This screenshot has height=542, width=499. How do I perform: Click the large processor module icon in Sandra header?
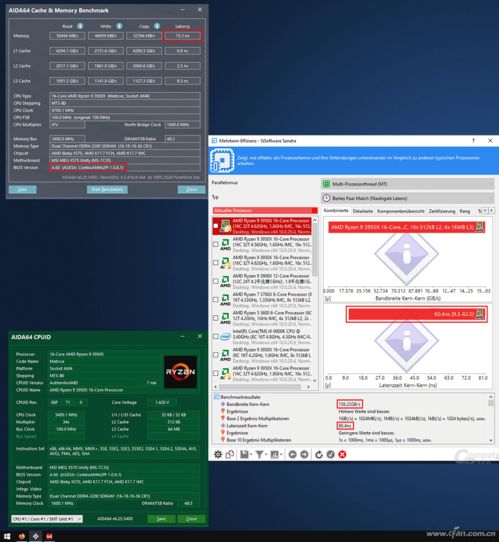coord(222,160)
